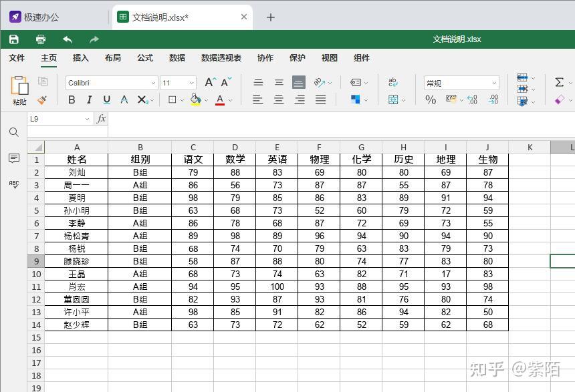575x392 pixels.
Task: Click the Format Painter brush icon
Action: [42, 100]
